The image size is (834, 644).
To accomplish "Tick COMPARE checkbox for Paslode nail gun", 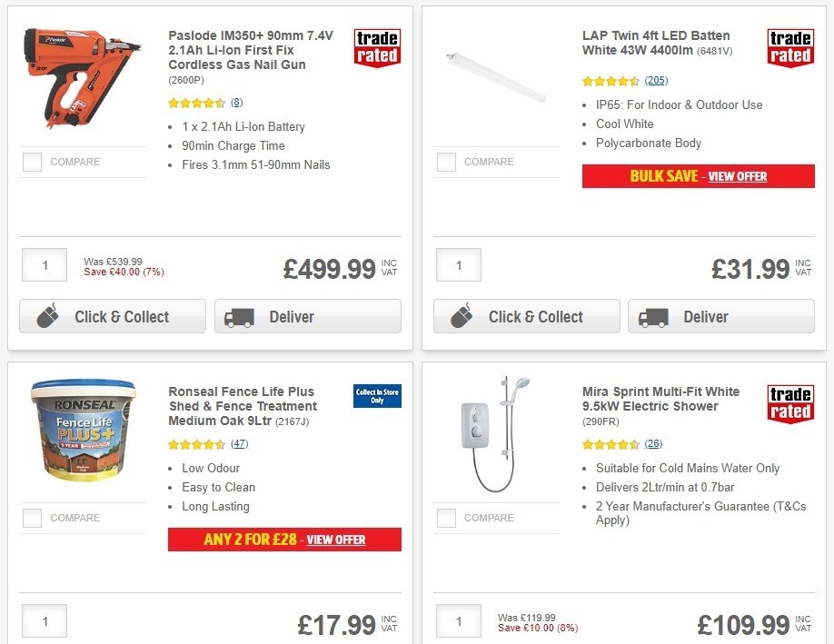I will [x=32, y=162].
